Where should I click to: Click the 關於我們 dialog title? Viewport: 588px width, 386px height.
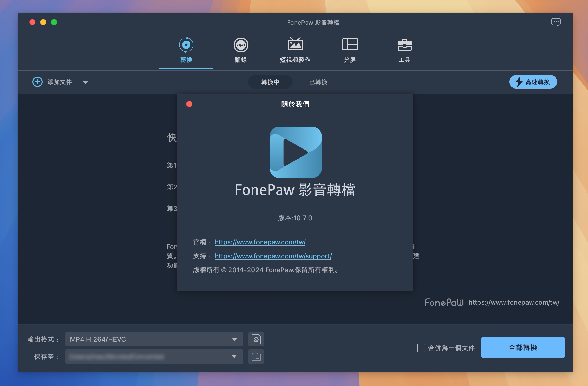[x=295, y=104]
